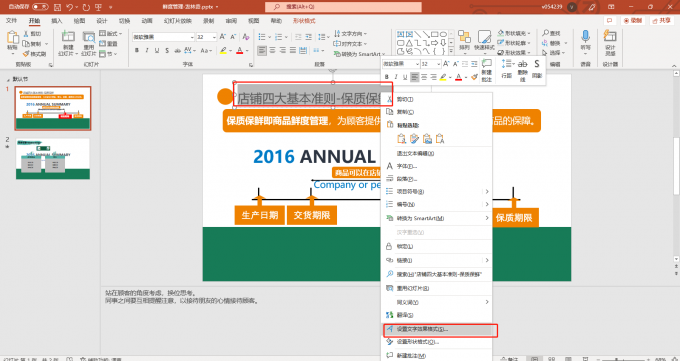Screen dimensions: 680x361
Task: Click the yellow highlight color swatch in ribbon
Action: 223,51
